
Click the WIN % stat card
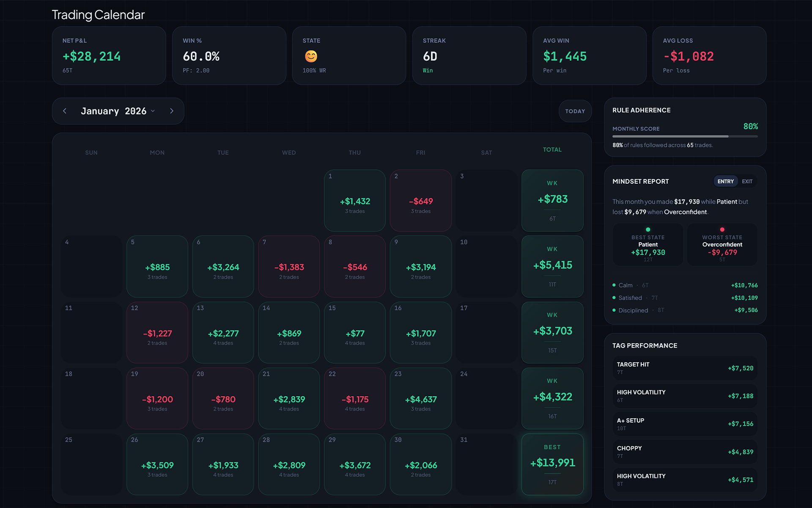point(229,55)
